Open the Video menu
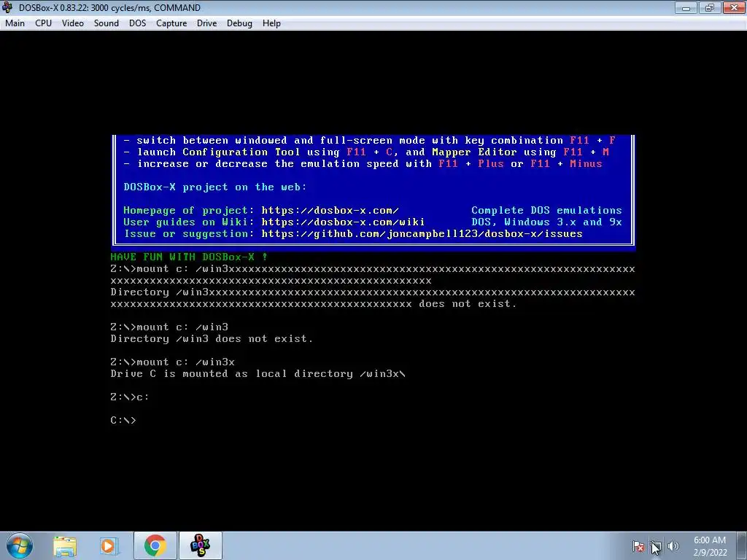 72,23
